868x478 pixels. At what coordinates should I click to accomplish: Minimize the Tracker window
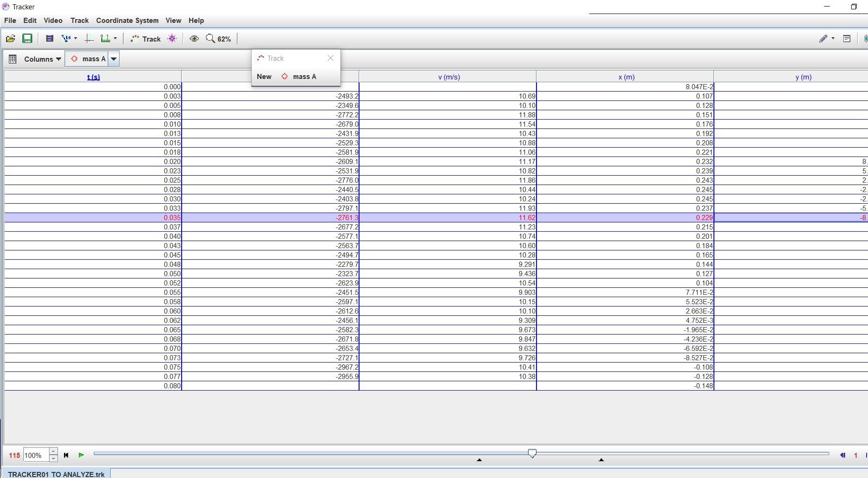pyautogui.click(x=827, y=7)
